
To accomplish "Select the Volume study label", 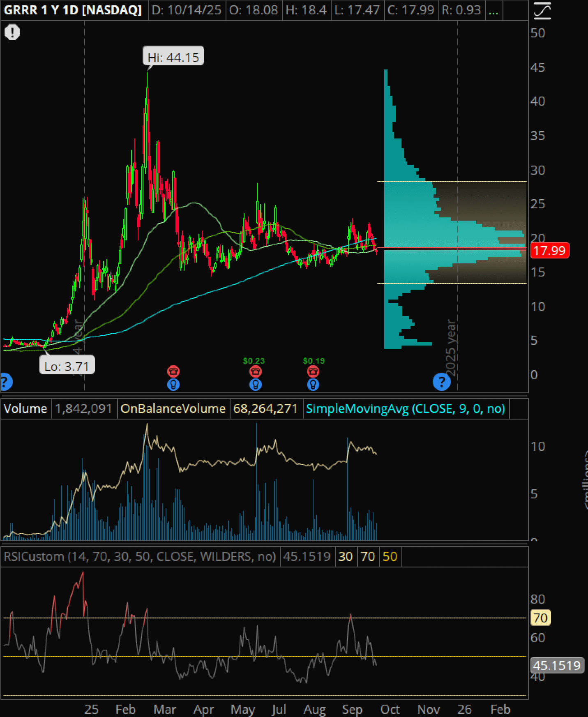I will point(25,408).
